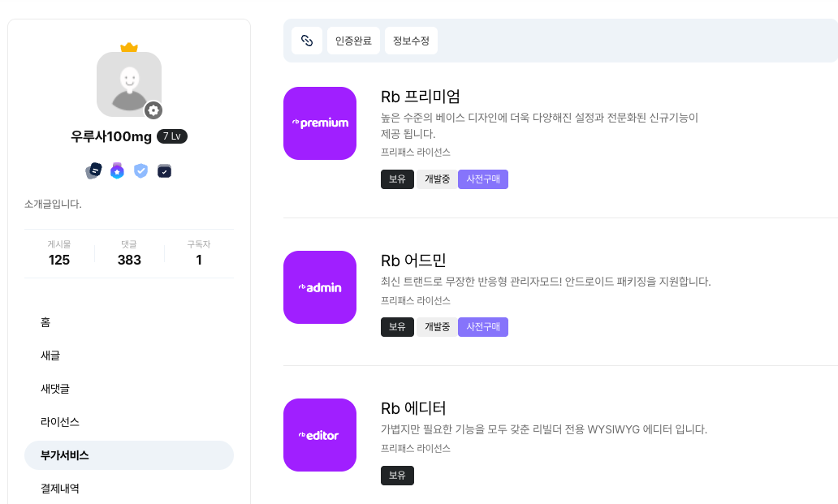This screenshot has height=504, width=838.
Task: Open the Rb admin purple logo
Action: point(320,287)
